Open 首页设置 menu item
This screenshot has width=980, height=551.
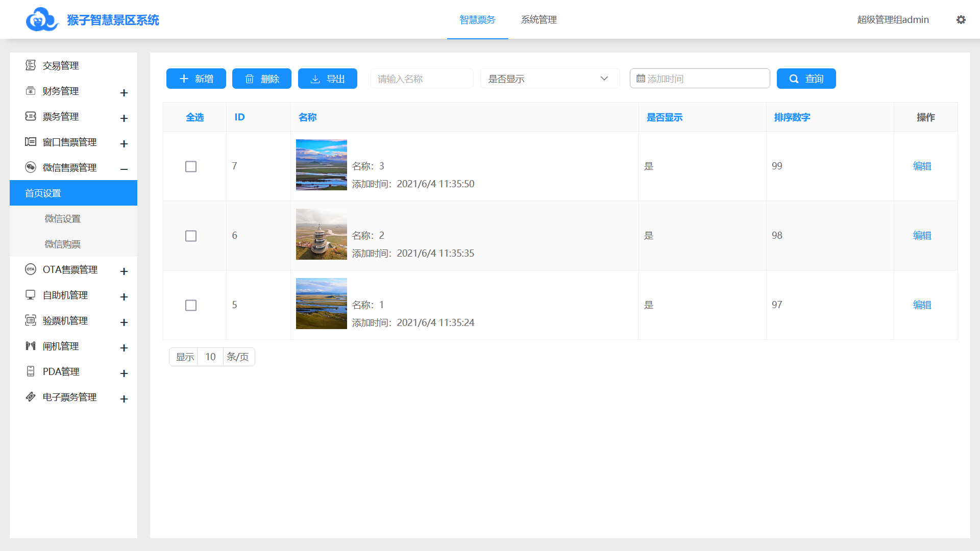(x=73, y=193)
